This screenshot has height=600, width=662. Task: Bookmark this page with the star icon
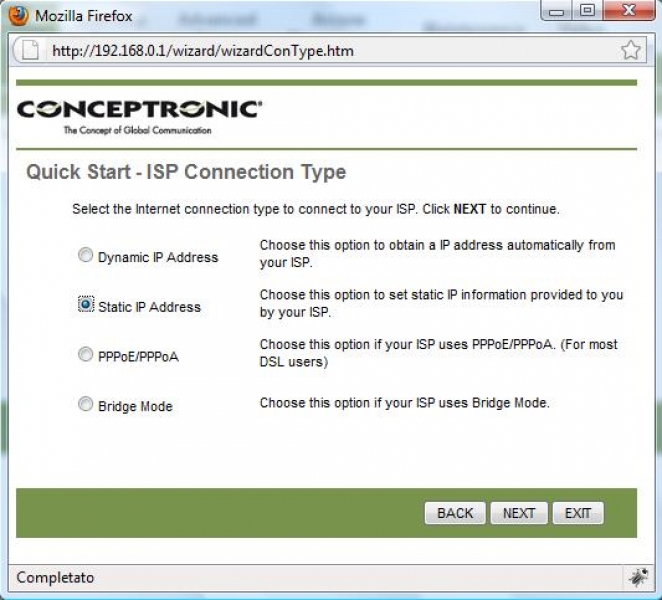(630, 50)
